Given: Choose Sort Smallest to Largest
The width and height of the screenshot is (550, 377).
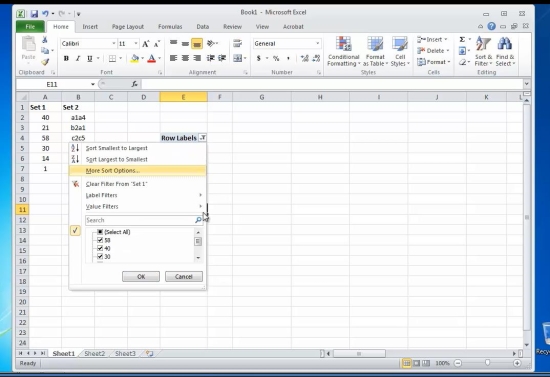Looking at the screenshot, I should coord(138,148).
